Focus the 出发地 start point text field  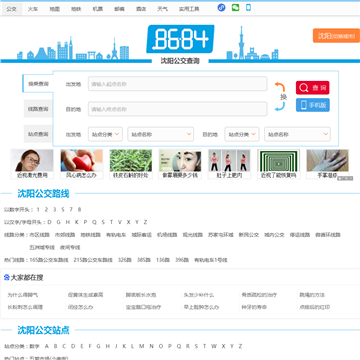point(178,84)
